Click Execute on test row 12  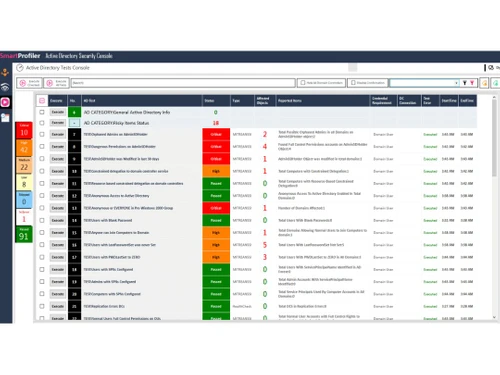(58, 196)
